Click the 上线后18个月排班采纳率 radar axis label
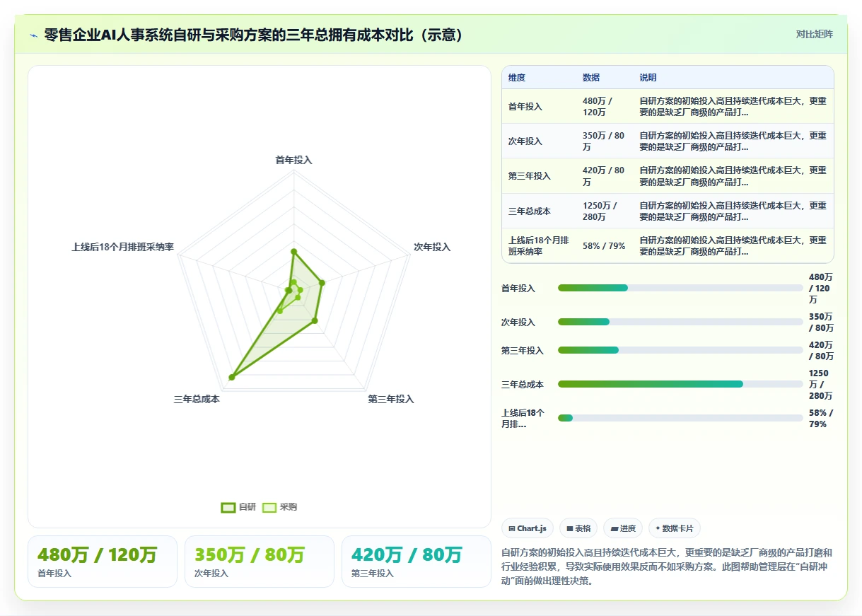Image resolution: width=862 pixels, height=616 pixels. click(122, 247)
